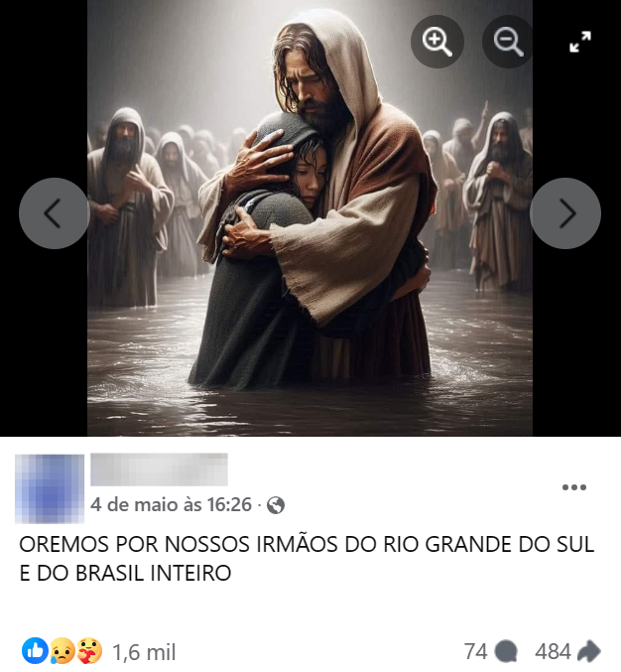Zoom out of the photo
This screenshot has height=672, width=621.
pos(508,42)
